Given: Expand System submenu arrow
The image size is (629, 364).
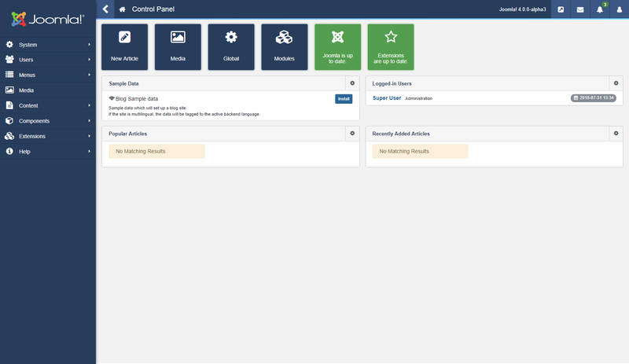Looking at the screenshot, I should coord(89,45).
